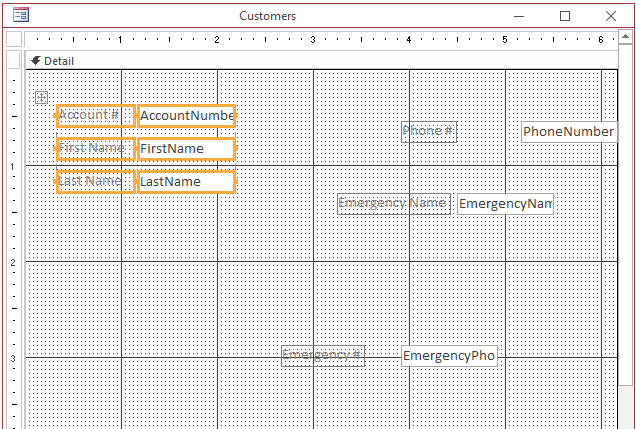Select the EmergencyPhone text box

(449, 356)
